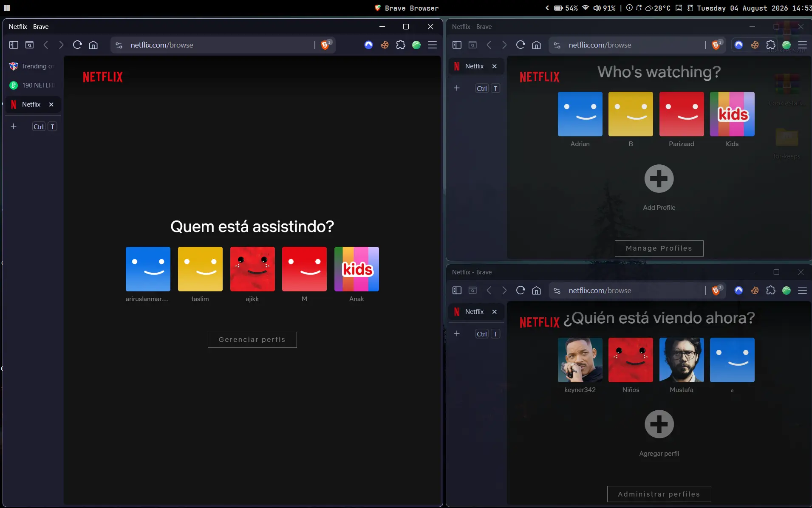The width and height of the screenshot is (812, 508).
Task: Open extensions puzzle menu in bottom-right window
Action: pyautogui.click(x=771, y=291)
